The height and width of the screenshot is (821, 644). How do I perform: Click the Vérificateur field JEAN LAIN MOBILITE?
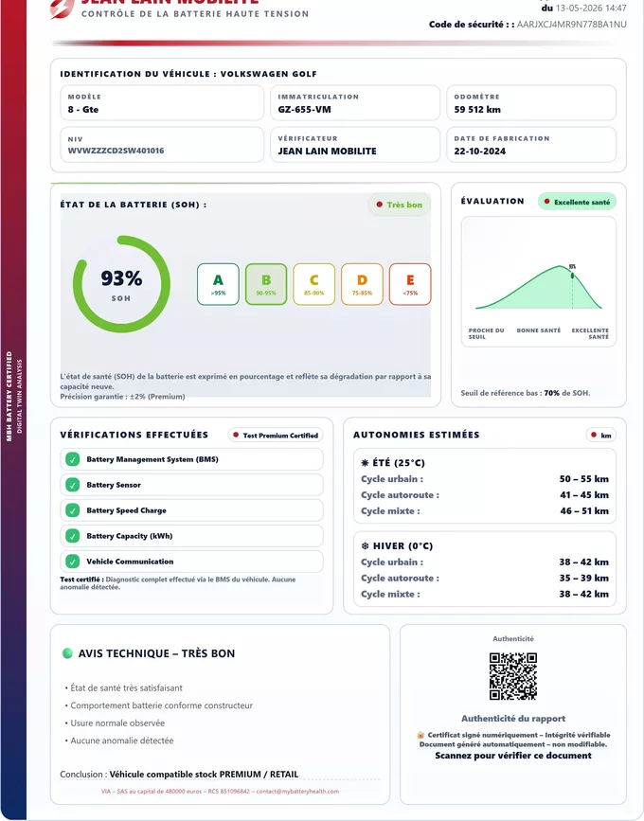coord(355,145)
